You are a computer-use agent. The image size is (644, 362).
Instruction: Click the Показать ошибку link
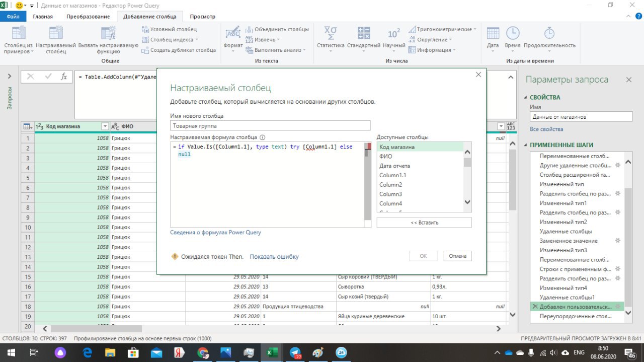[274, 257]
